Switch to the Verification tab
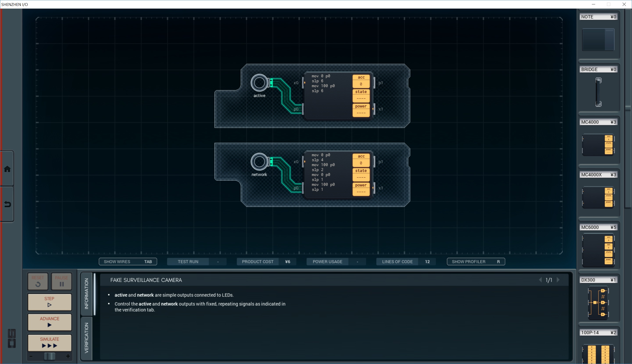This screenshot has height=364, width=632. pos(86,338)
